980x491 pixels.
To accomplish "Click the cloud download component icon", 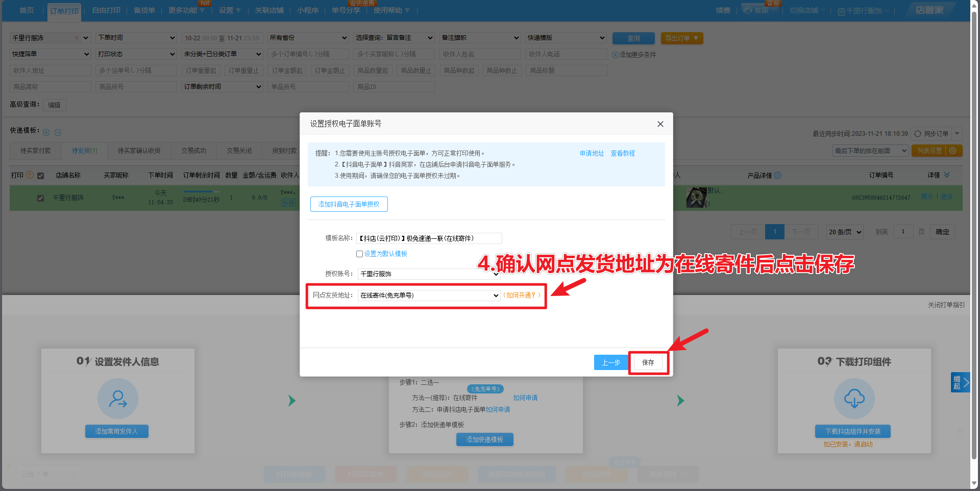I will point(854,399).
